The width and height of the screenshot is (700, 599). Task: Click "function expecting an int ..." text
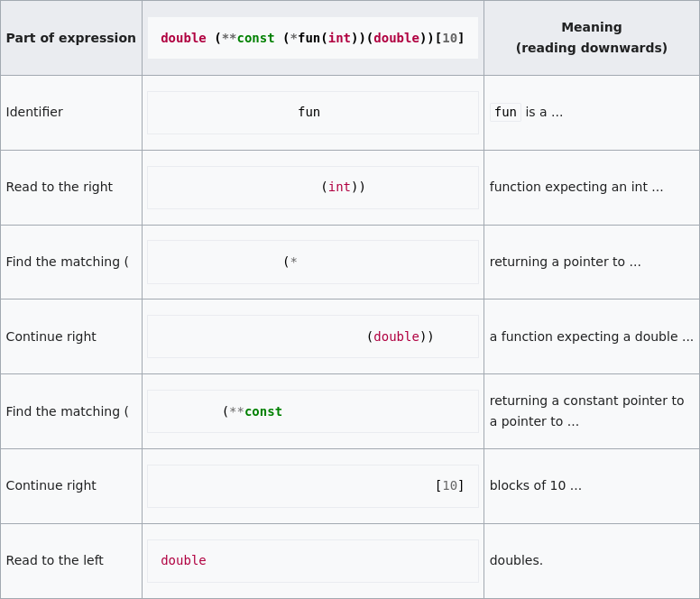(576, 187)
